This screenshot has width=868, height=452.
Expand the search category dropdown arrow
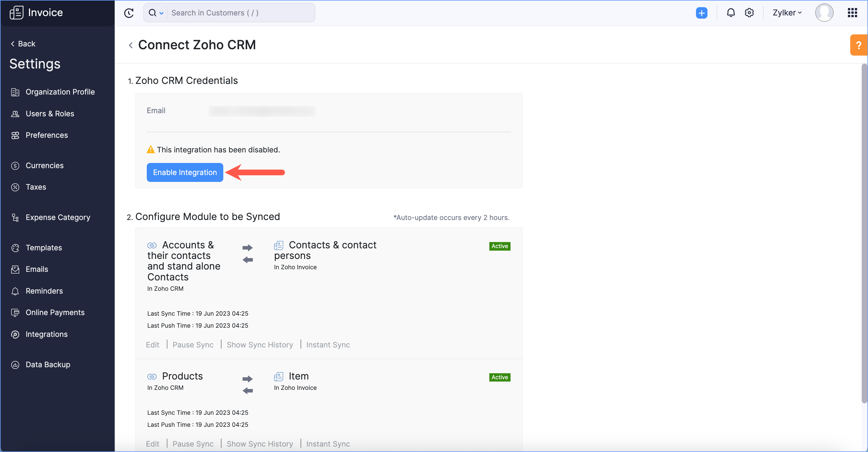pos(161,13)
